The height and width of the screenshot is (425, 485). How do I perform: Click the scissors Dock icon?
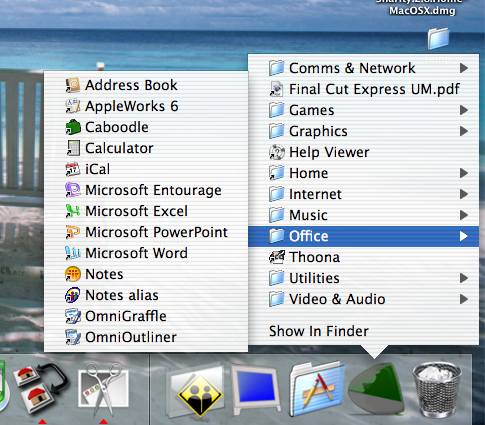click(103, 389)
